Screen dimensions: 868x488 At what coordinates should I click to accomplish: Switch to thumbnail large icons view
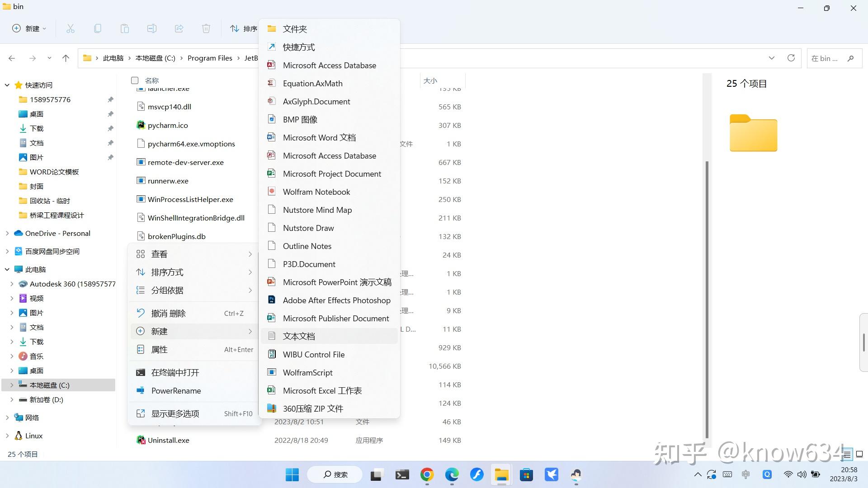click(860, 454)
